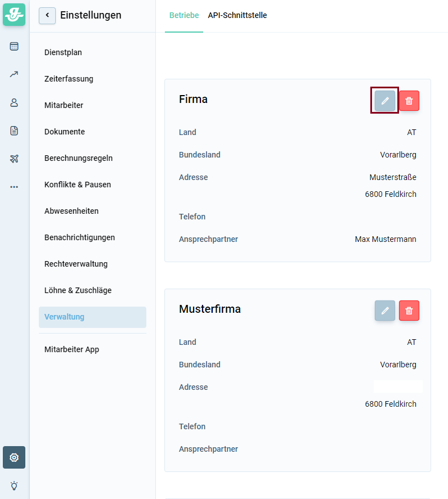Click the Telefon label in Musterfirma card
448x499 pixels.
[192, 426]
